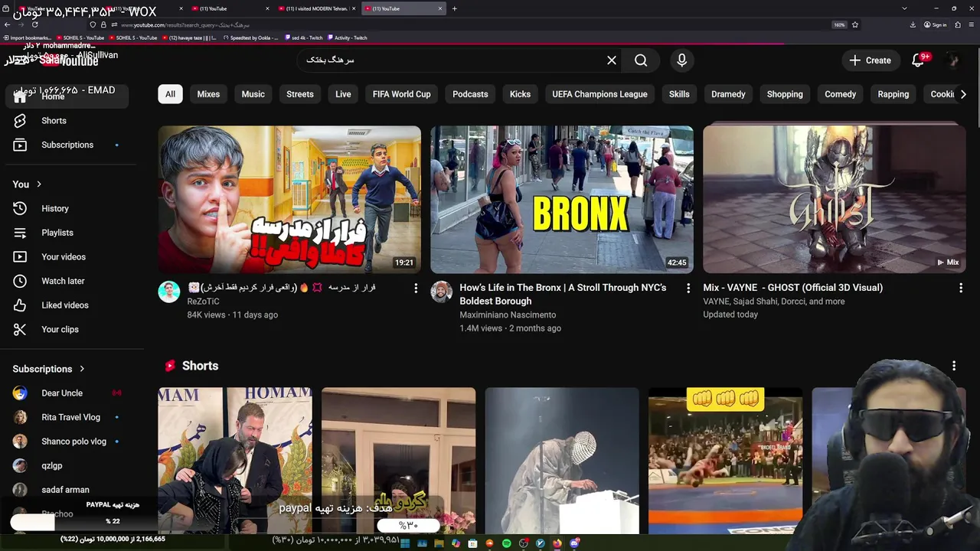Screen dimensions: 980x551
Task: Click the browser Sign in button
Action: pos(935,24)
